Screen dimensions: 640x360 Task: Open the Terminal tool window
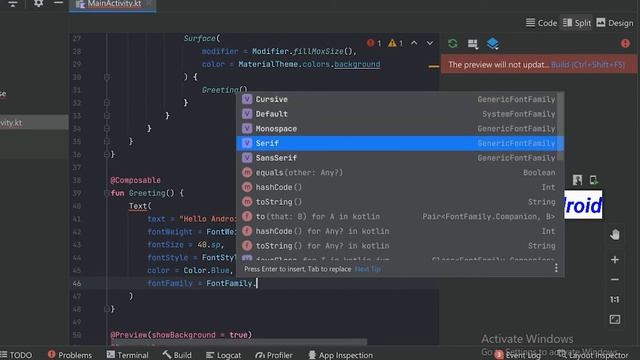point(127,355)
